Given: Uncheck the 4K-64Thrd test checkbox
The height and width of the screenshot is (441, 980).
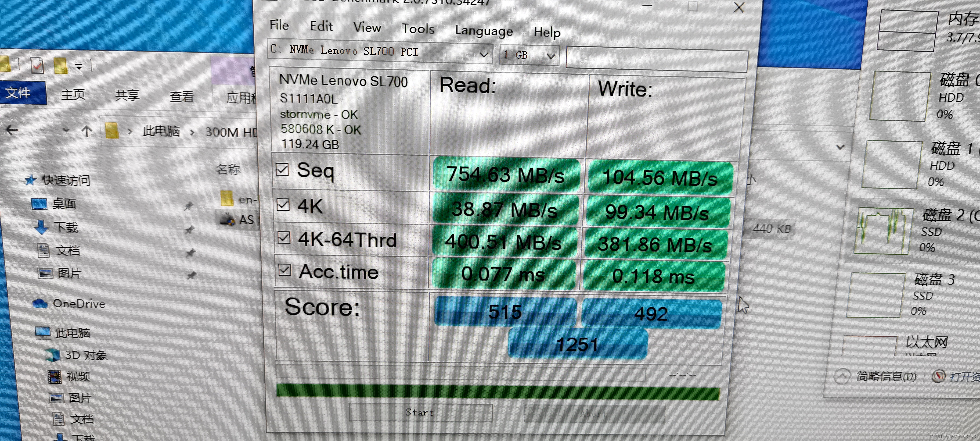Looking at the screenshot, I should 284,238.
